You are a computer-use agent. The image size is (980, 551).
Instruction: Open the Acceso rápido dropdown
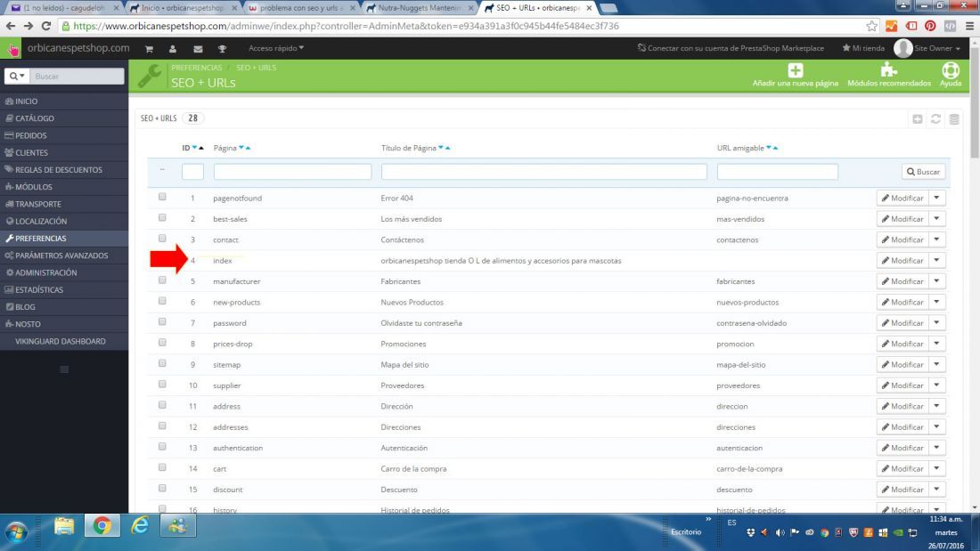pos(276,48)
